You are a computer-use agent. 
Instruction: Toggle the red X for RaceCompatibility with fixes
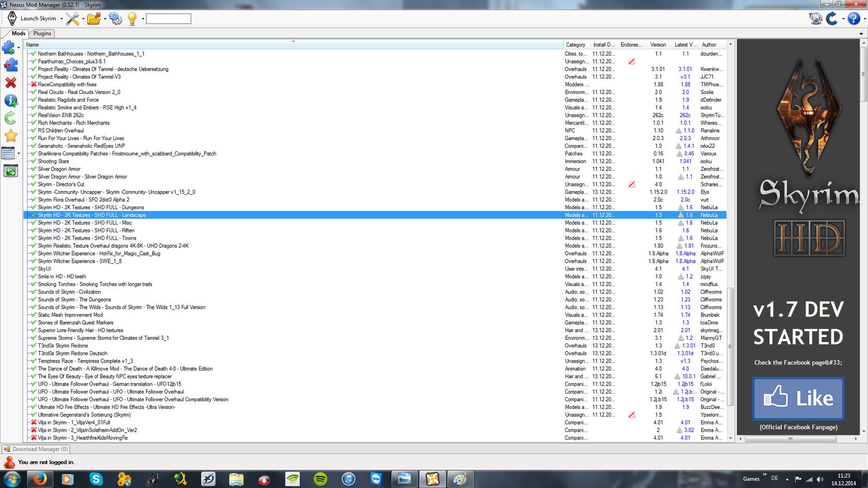(34, 84)
